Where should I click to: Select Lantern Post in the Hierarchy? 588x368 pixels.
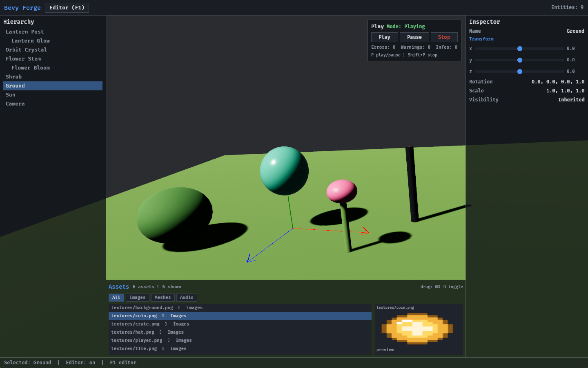53,32
